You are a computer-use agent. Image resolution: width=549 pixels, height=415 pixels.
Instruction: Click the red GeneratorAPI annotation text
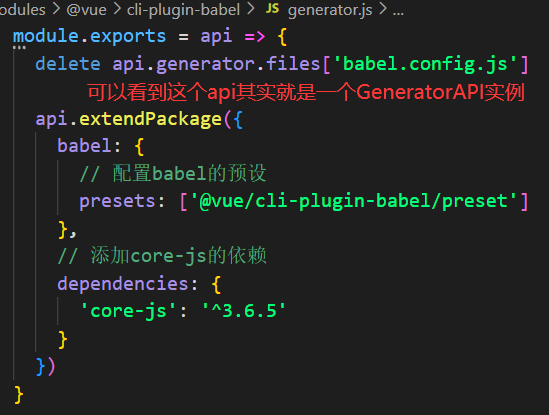(306, 92)
